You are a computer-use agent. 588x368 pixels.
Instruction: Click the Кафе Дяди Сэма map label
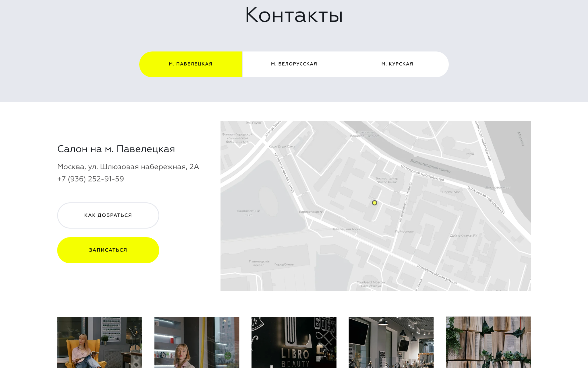point(282,147)
